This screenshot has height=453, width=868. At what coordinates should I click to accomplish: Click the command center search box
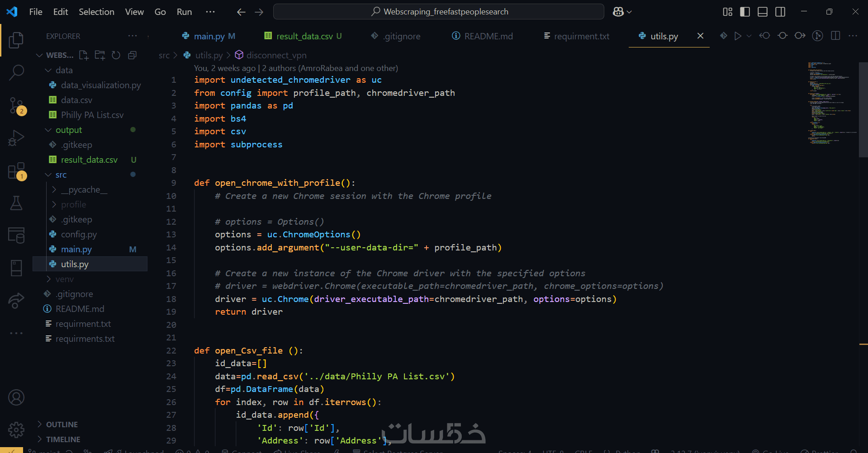(439, 12)
